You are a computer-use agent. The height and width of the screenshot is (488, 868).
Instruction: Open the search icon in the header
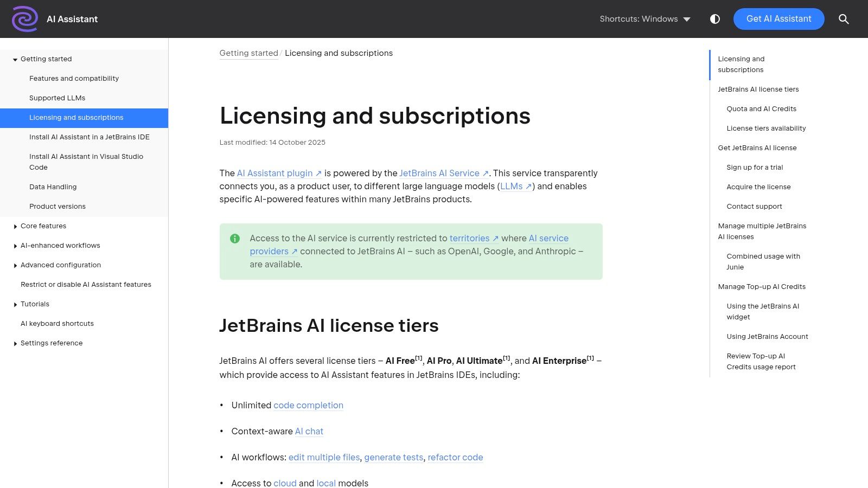coord(844,19)
